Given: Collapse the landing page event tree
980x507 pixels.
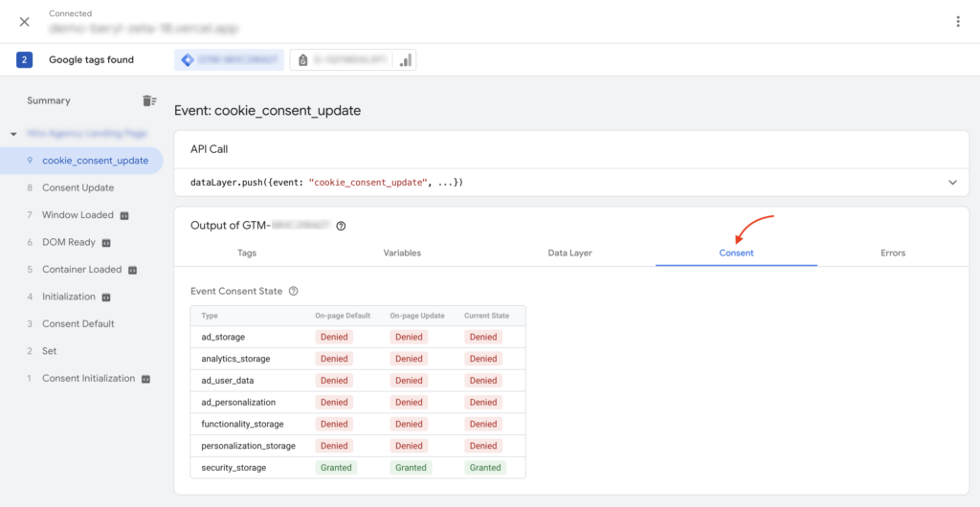Looking at the screenshot, I should pos(14,134).
